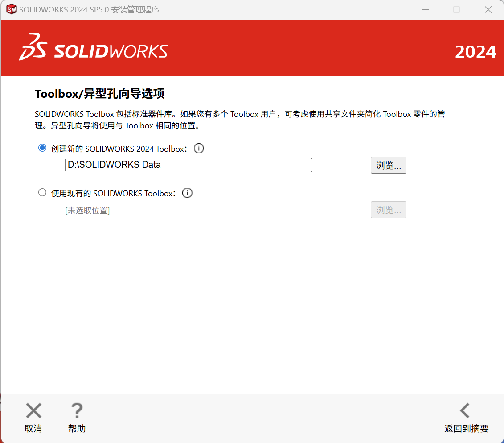Click the Cancel (取消) X icon
The width and height of the screenshot is (504, 443).
click(x=34, y=411)
